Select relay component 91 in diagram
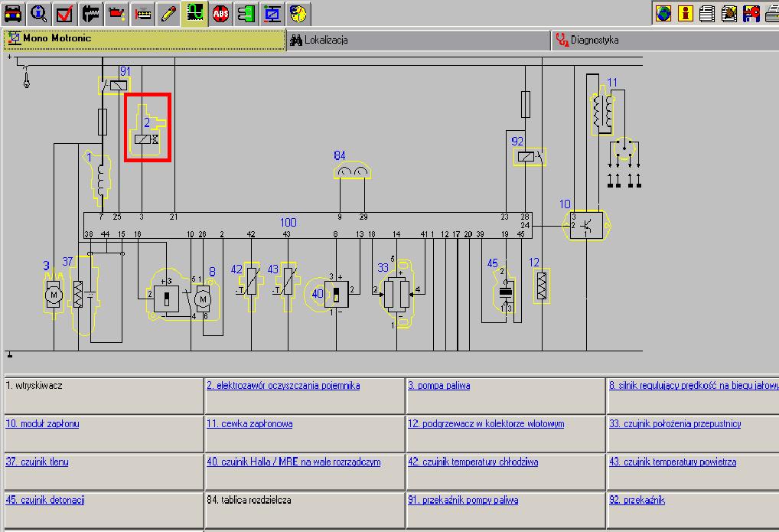The height and width of the screenshot is (532, 779). tap(115, 85)
